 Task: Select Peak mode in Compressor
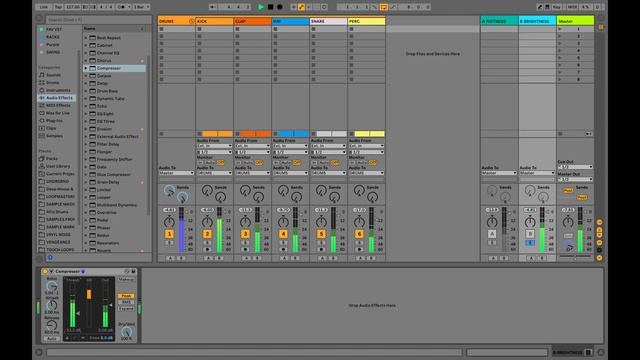(126, 296)
